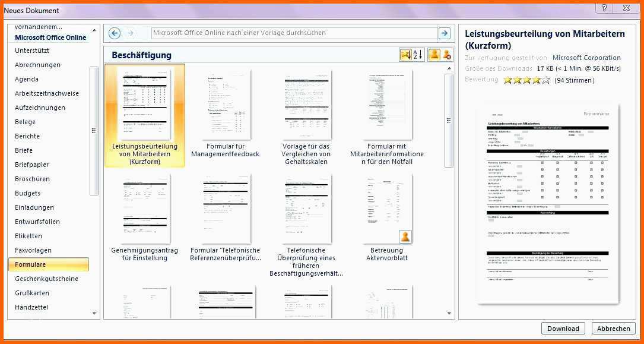Select Formular Telefonische Referenzenüberprüfung template
644x344 pixels.
[226, 218]
